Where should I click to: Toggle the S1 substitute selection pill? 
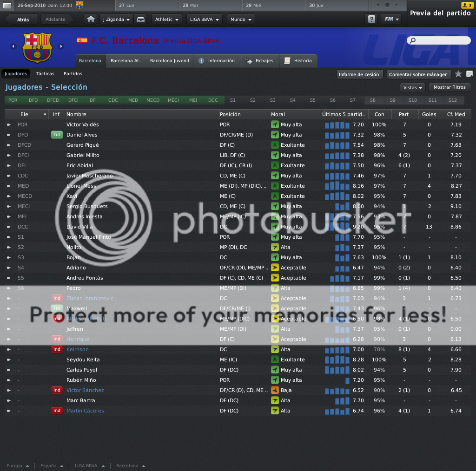click(x=233, y=100)
